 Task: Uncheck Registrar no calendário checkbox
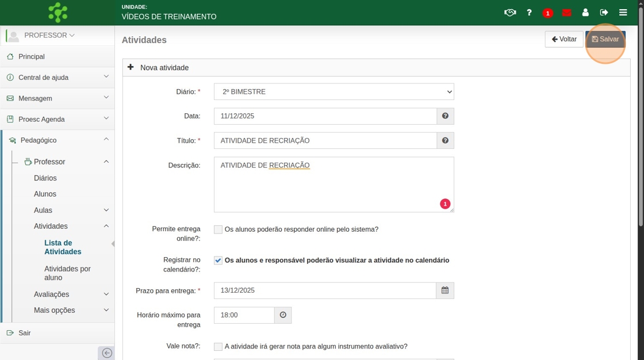(x=218, y=260)
